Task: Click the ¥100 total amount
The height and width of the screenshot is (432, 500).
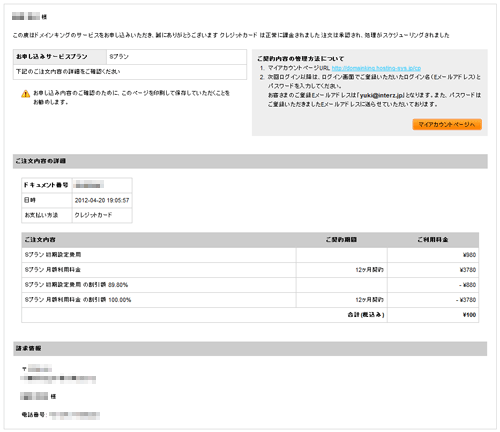Action: click(x=469, y=315)
